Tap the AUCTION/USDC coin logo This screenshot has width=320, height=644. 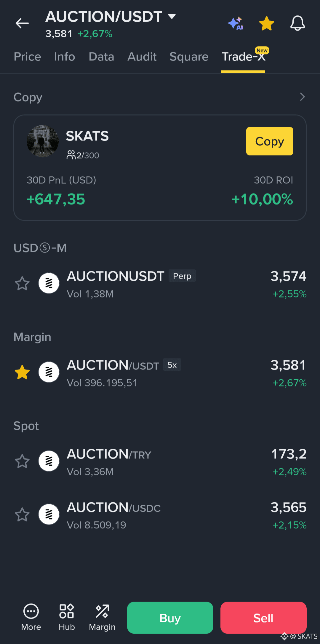49,514
